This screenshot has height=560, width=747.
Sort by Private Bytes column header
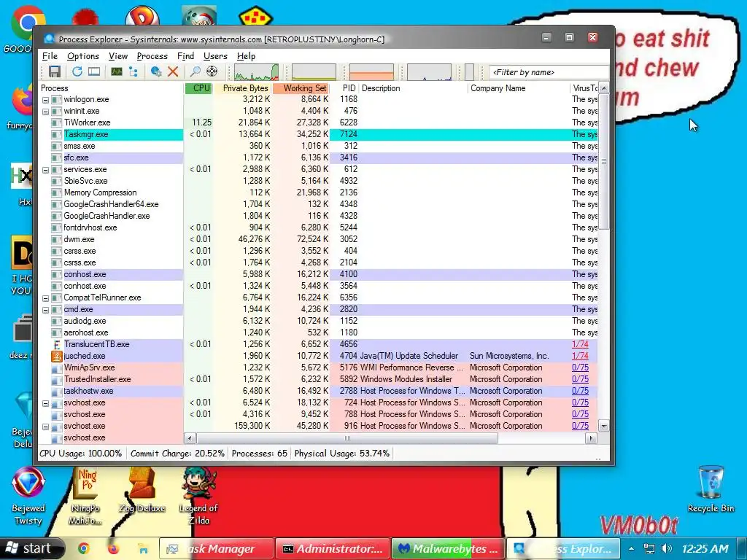click(x=242, y=88)
